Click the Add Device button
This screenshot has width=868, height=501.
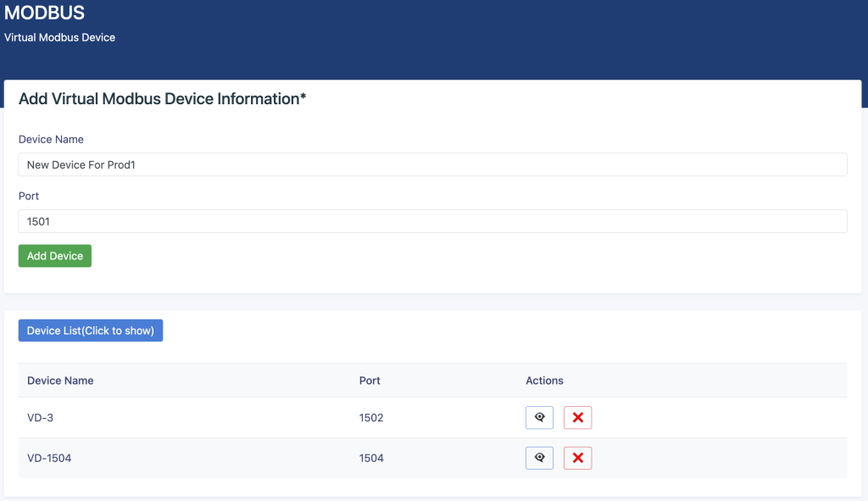55,256
